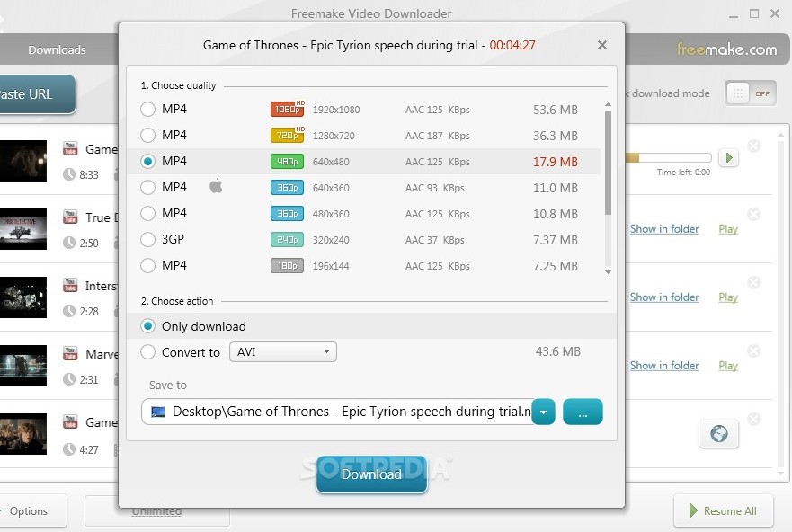This screenshot has height=532, width=792.
Task: Click the 240p quality badge
Action: [x=287, y=240]
